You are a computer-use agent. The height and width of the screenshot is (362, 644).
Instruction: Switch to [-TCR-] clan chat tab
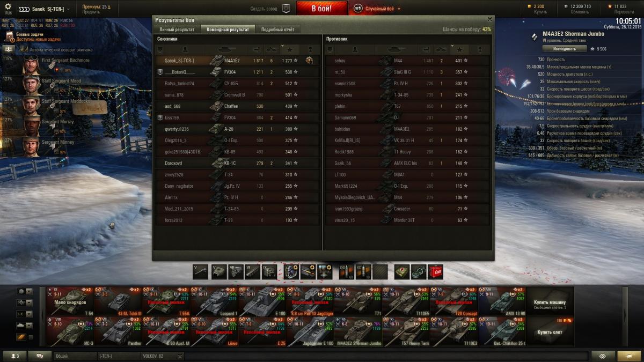pos(119,356)
